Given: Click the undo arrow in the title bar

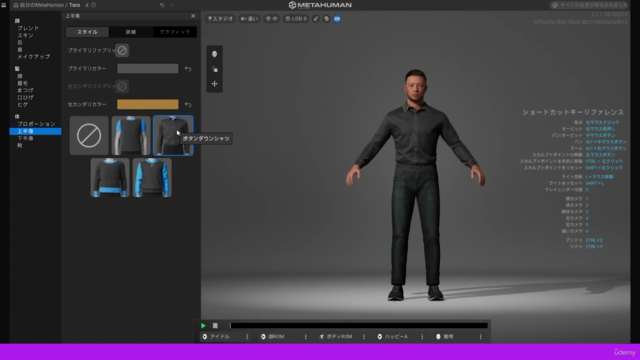Looking at the screenshot, I should pyautogui.click(x=162, y=5).
